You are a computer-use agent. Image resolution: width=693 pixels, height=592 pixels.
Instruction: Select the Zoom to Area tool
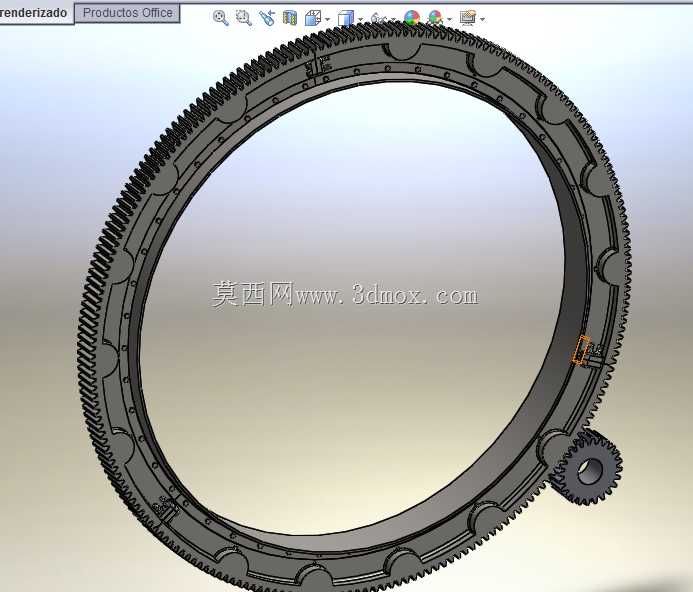(x=244, y=18)
